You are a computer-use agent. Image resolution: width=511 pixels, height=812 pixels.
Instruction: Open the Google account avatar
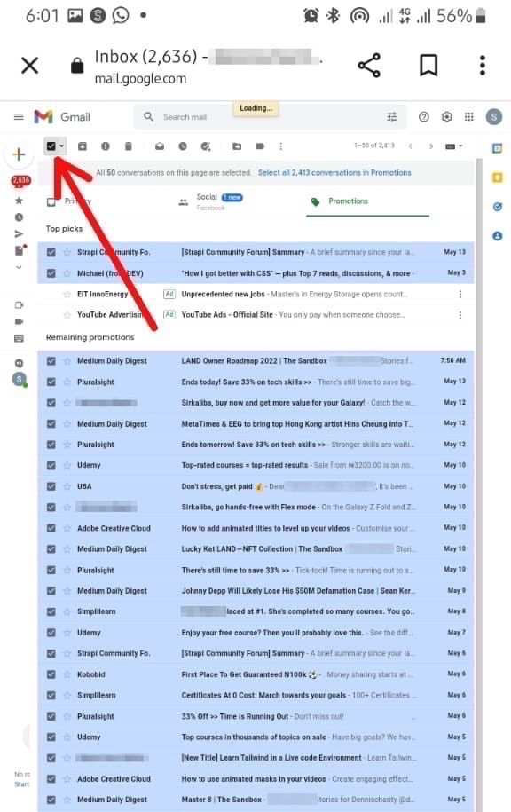click(x=494, y=117)
